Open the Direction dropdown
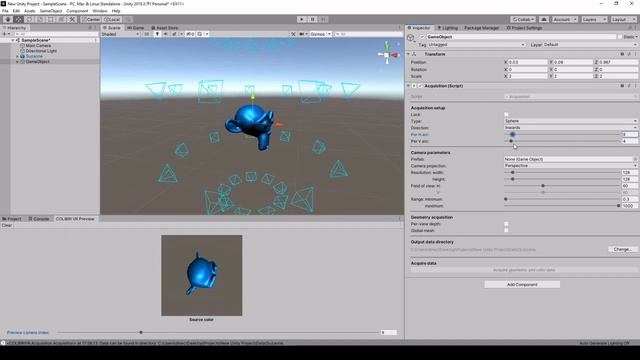Viewport: 640px width, 360px height. pos(571,127)
